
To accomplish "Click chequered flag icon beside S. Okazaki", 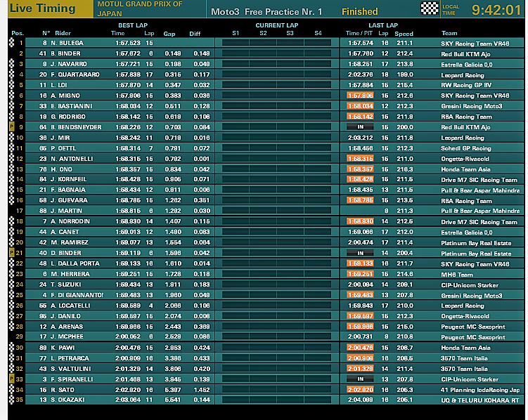I will click(x=12, y=400).
